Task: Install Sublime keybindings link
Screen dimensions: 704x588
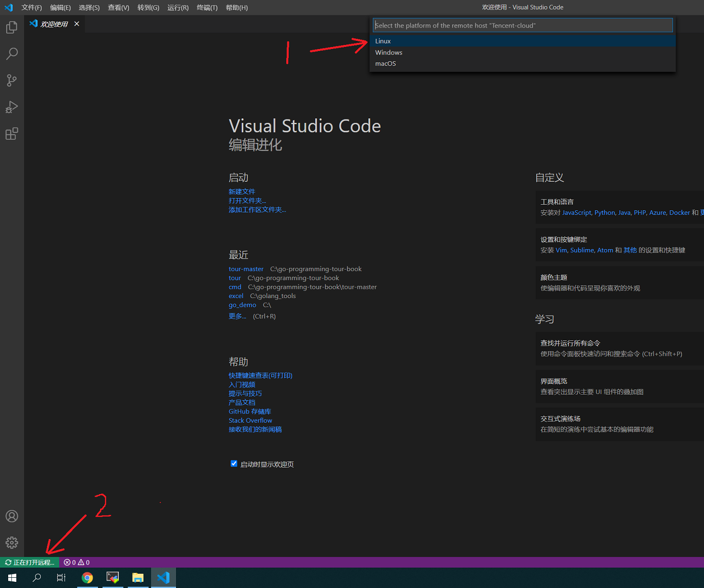Action: coord(582,250)
